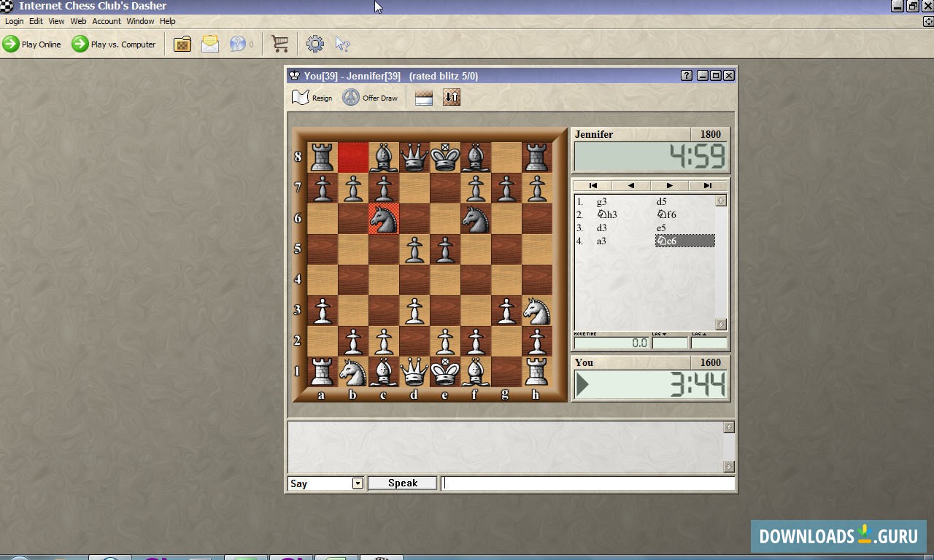This screenshot has width=934, height=560.
Task: Click the black knight on c6
Action: pyautogui.click(x=383, y=219)
